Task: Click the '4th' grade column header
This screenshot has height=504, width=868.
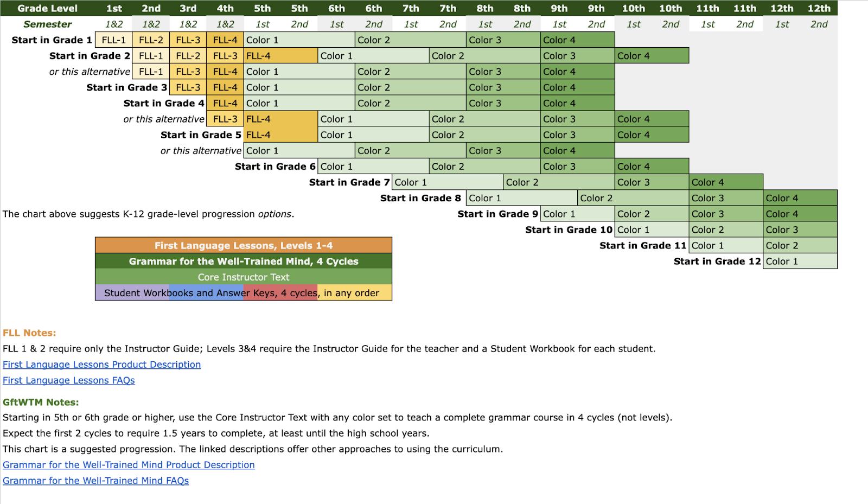Action: pyautogui.click(x=225, y=8)
